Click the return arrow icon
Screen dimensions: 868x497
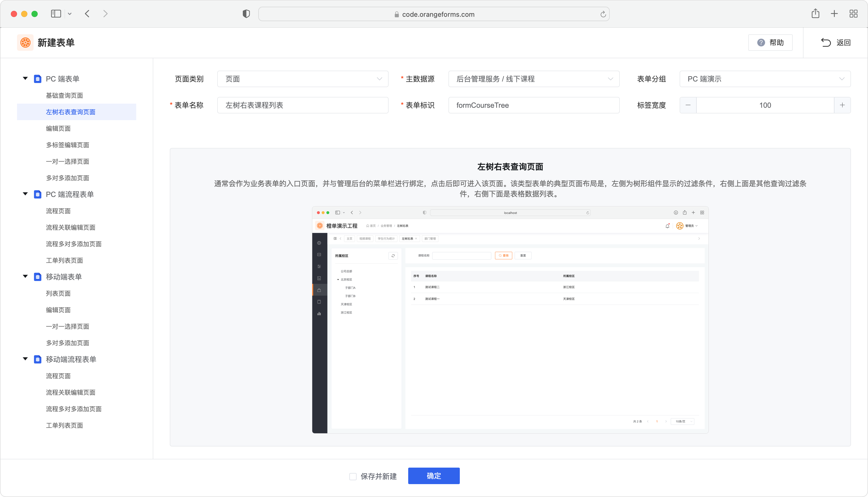pyautogui.click(x=826, y=43)
